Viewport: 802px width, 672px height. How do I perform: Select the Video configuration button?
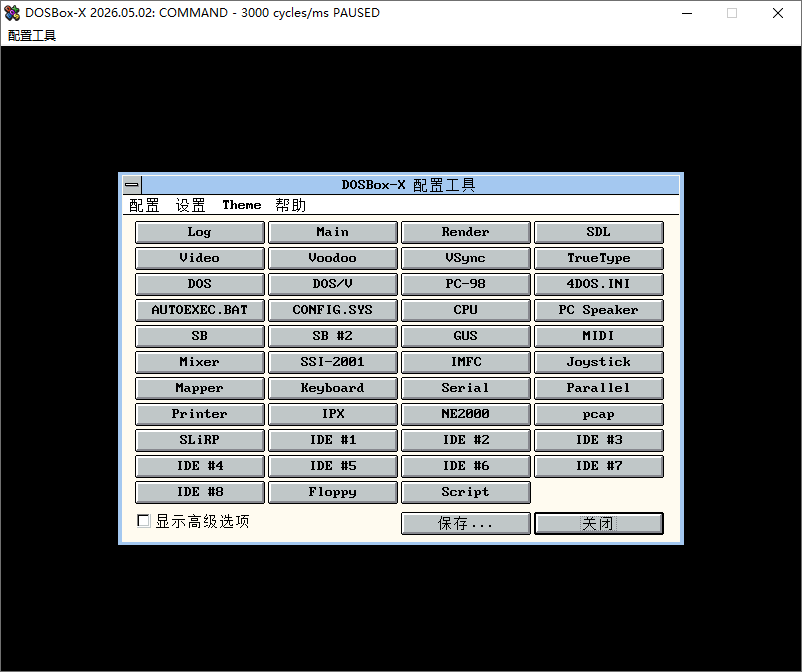200,258
